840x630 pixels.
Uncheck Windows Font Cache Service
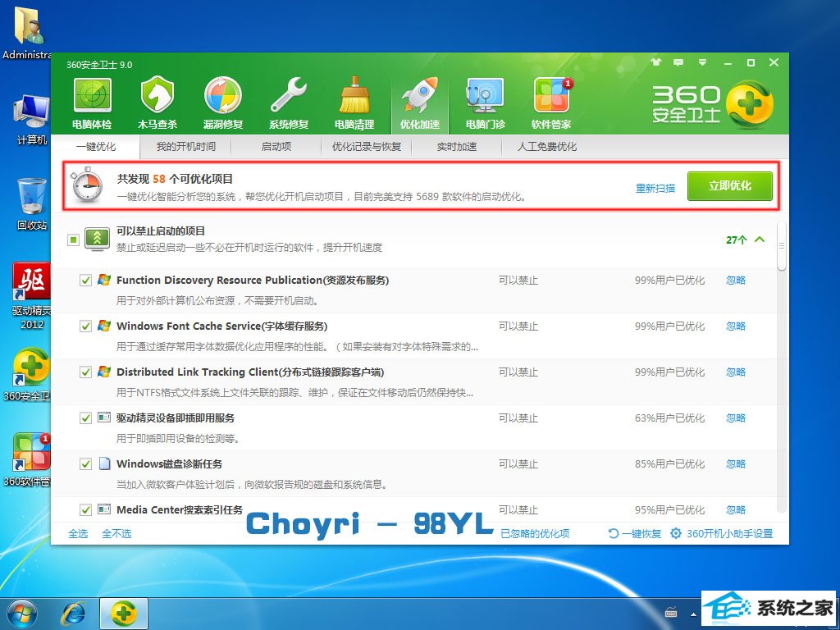click(x=85, y=326)
